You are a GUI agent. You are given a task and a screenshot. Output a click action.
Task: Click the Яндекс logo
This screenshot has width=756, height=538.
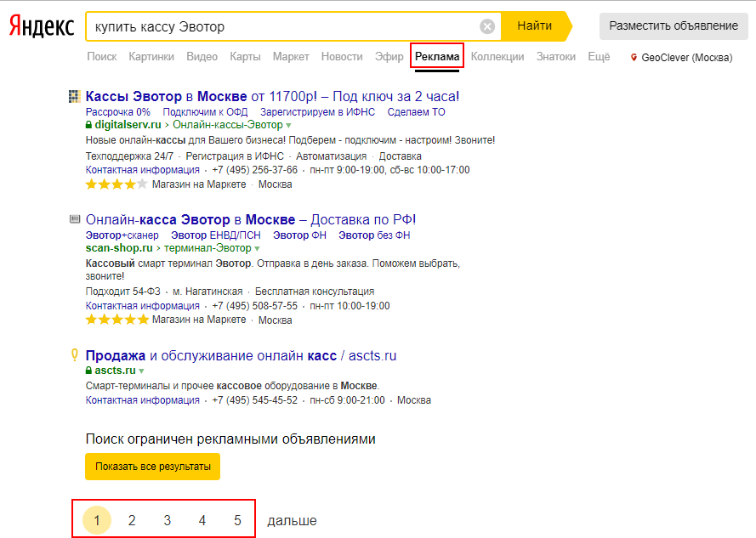(42, 26)
